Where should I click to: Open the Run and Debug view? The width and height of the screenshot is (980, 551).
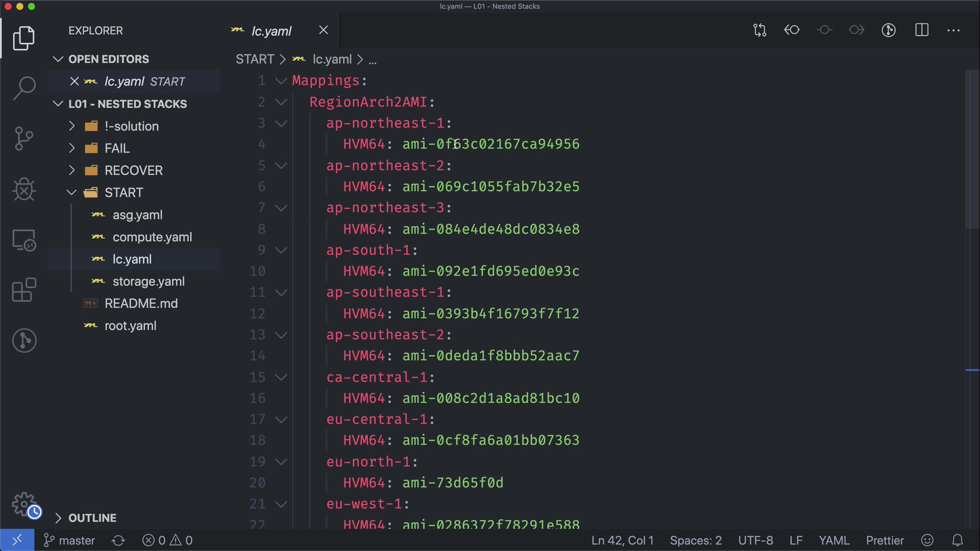(24, 190)
